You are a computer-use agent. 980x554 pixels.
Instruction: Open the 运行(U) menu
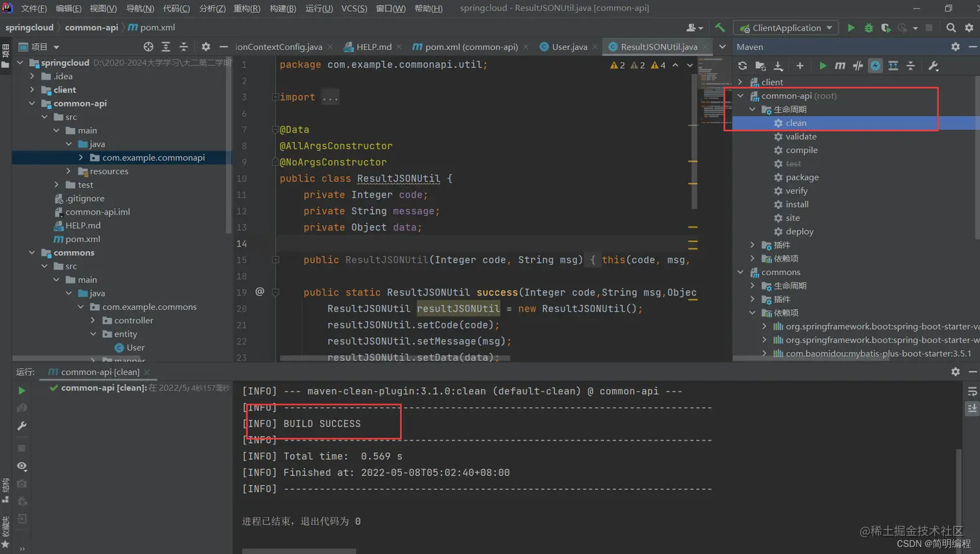coord(319,8)
